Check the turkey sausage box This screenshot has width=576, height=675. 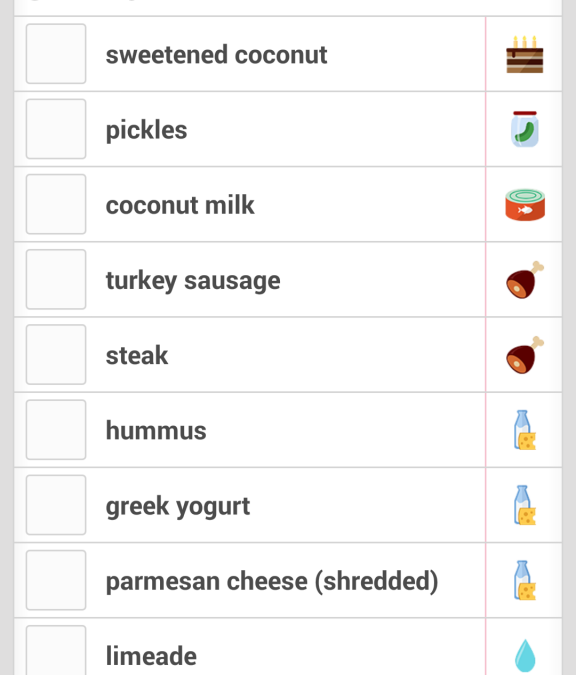[56, 279]
